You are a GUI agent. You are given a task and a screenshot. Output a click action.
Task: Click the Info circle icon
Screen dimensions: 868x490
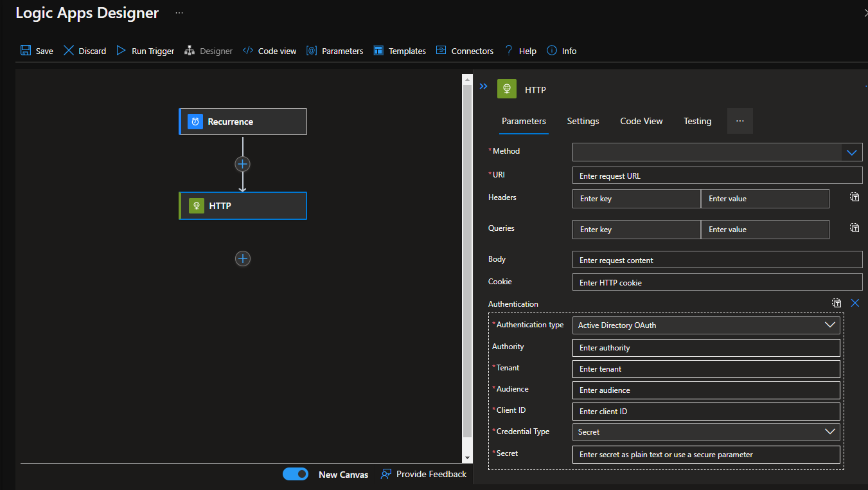(551, 51)
